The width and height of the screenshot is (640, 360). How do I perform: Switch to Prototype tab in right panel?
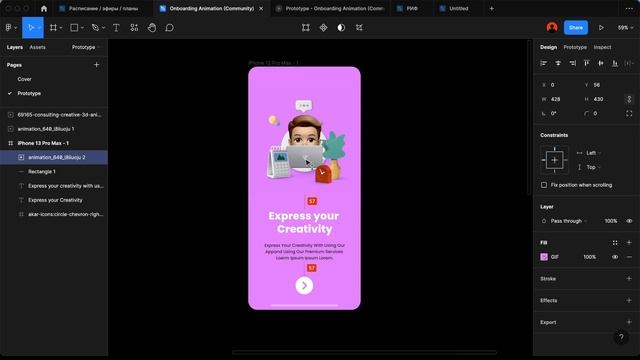(x=575, y=47)
